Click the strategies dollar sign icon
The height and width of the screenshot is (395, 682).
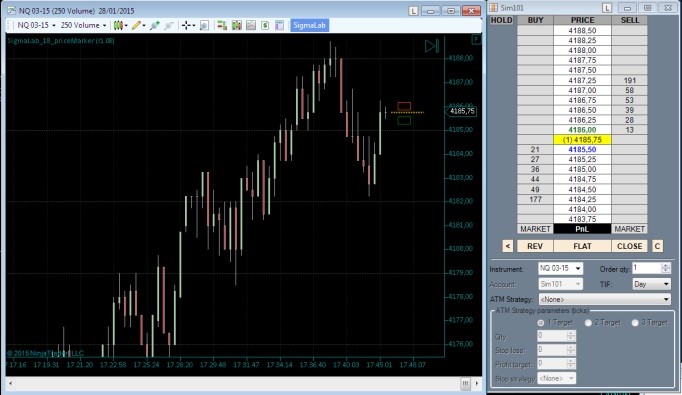coord(265,26)
